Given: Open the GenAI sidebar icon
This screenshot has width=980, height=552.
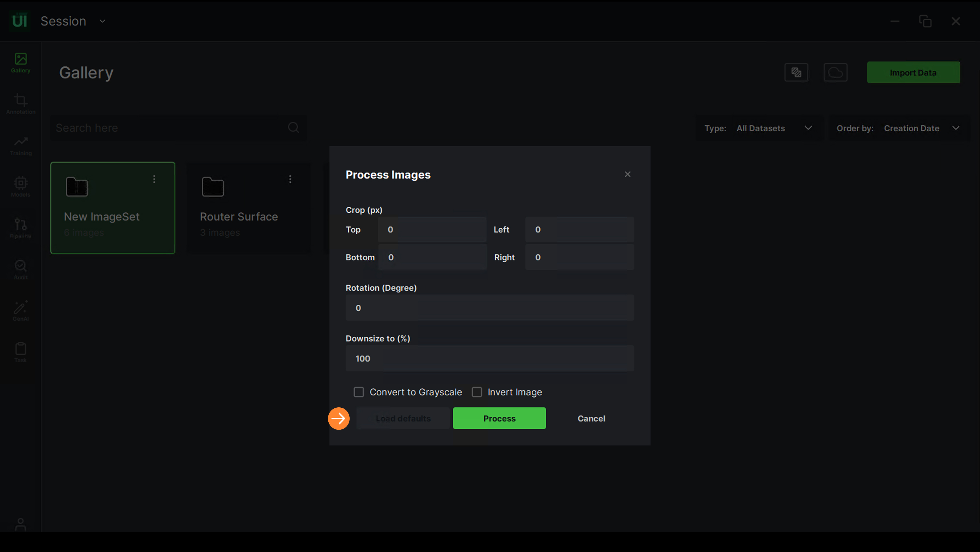Looking at the screenshot, I should (20, 311).
